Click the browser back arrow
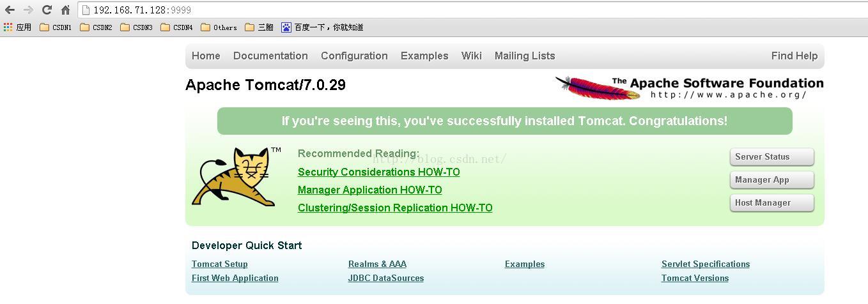Viewport: 868px width, 304px height. pyautogui.click(x=10, y=10)
